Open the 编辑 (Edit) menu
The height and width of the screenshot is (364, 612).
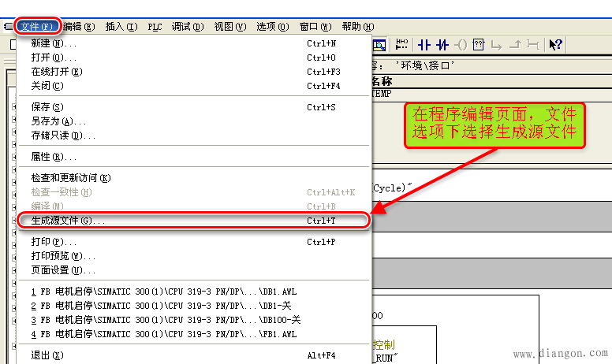(79, 26)
